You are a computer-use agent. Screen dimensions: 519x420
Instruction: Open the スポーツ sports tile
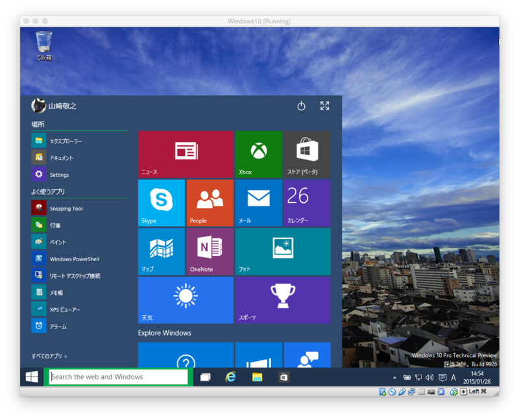click(x=283, y=300)
